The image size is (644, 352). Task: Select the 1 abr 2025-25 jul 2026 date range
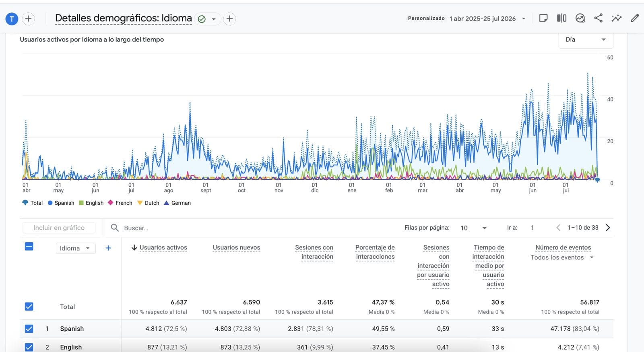[483, 19]
